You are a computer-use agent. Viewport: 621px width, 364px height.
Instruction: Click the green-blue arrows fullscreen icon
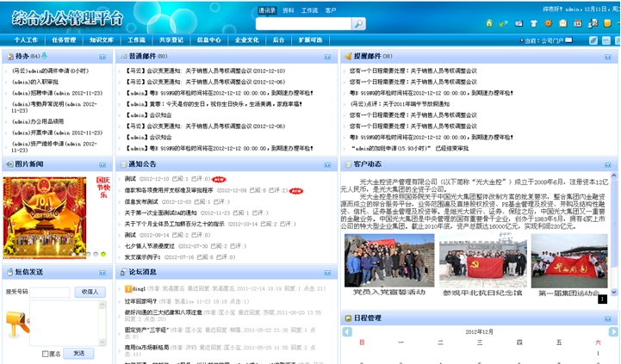[503, 24]
